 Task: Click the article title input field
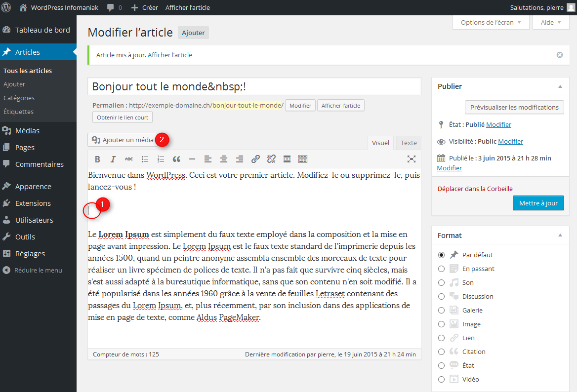click(254, 87)
